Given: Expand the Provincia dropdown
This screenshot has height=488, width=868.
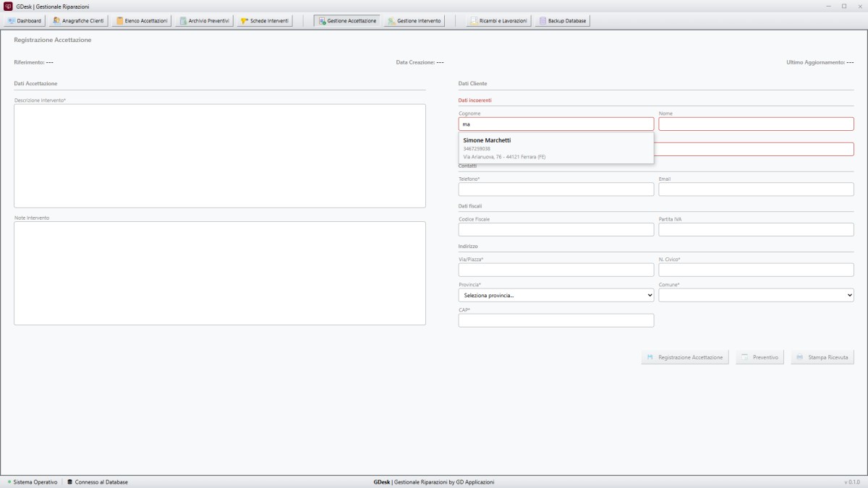Looking at the screenshot, I should click(x=556, y=295).
